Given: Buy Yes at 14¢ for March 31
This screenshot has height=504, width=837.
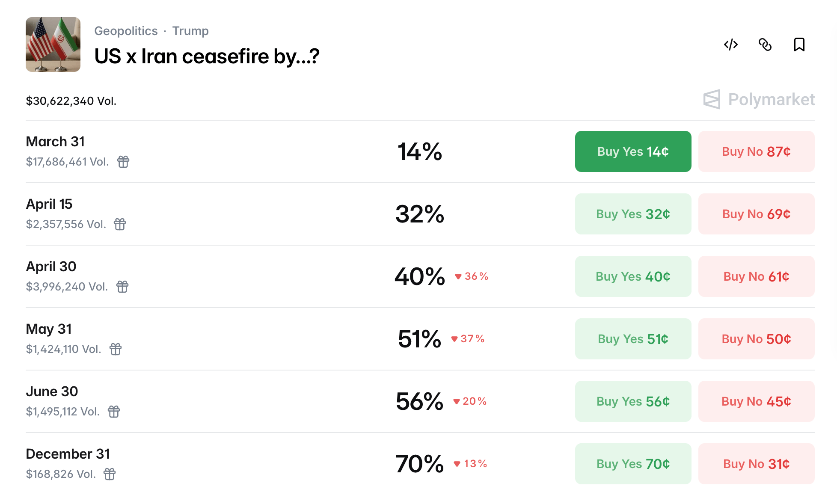Looking at the screenshot, I should click(x=633, y=151).
